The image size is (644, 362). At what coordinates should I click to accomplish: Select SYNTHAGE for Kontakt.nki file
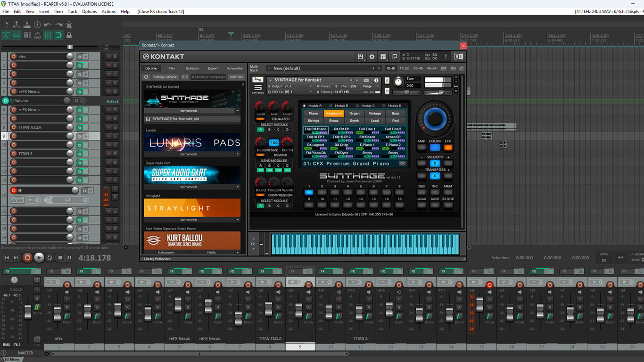click(192, 119)
